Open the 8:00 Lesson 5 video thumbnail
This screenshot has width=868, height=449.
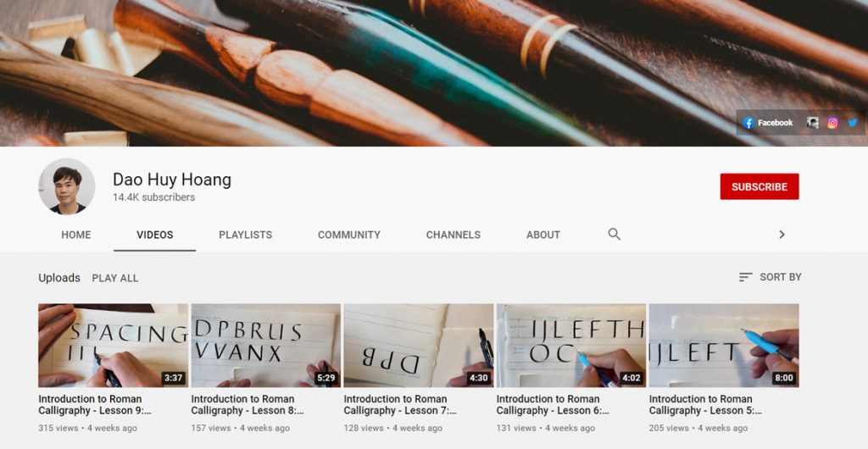coord(723,345)
